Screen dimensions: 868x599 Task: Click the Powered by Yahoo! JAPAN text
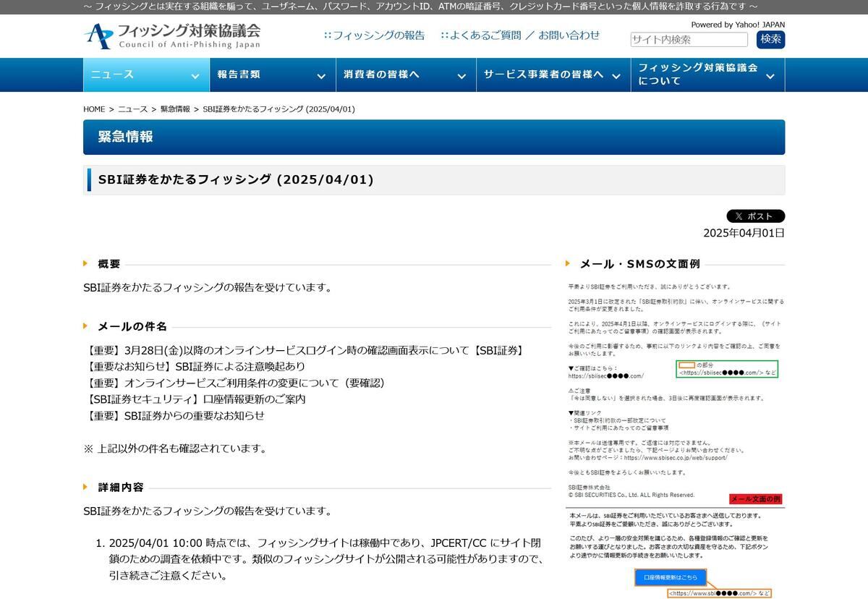(x=738, y=25)
